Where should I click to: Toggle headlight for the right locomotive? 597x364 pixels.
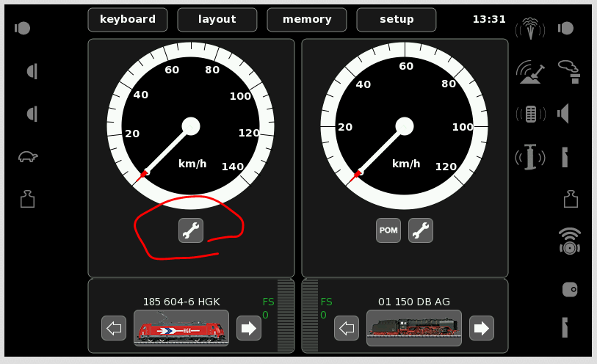tap(566, 29)
